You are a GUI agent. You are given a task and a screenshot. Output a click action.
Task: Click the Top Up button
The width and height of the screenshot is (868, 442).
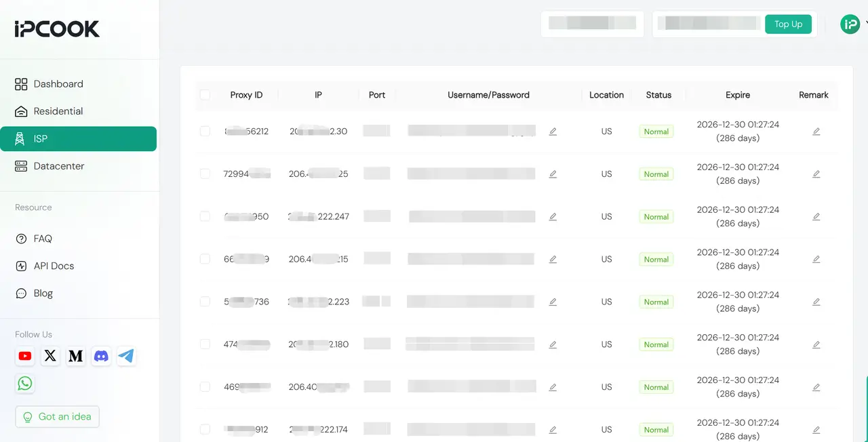(x=788, y=24)
